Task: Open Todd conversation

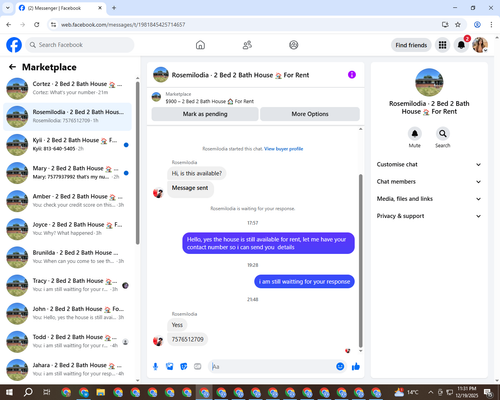Action: coord(68,342)
